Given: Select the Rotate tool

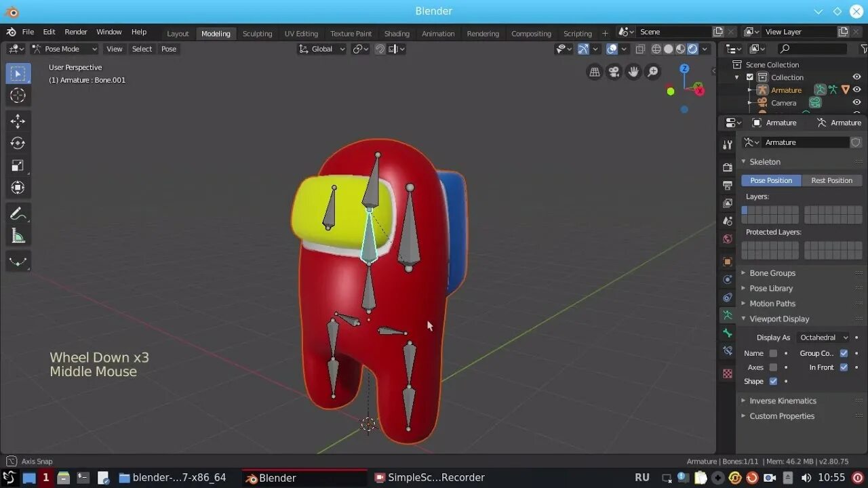Looking at the screenshot, I should [18, 143].
